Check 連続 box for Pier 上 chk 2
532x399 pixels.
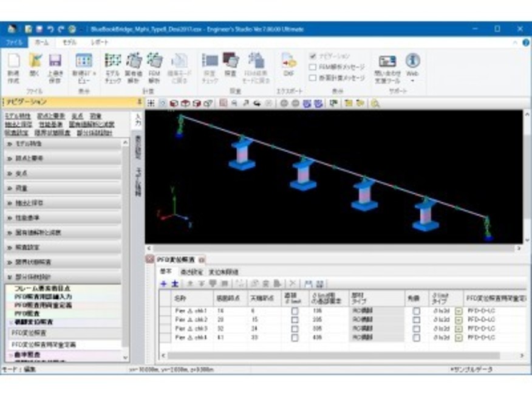tap(295, 319)
